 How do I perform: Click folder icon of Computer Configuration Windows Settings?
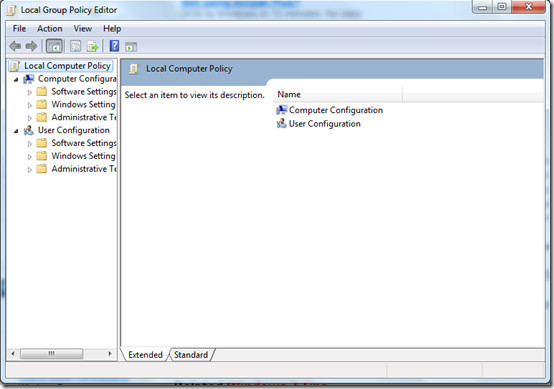point(42,105)
